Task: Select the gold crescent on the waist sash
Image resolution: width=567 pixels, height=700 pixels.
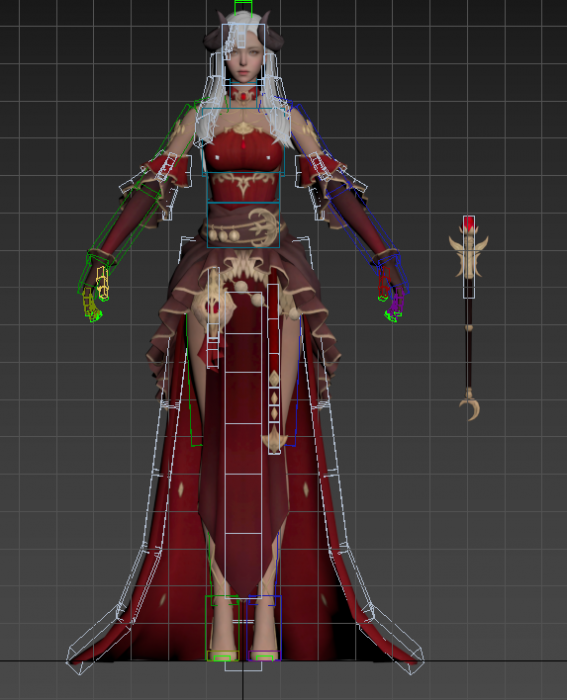Action: pyautogui.click(x=263, y=227)
